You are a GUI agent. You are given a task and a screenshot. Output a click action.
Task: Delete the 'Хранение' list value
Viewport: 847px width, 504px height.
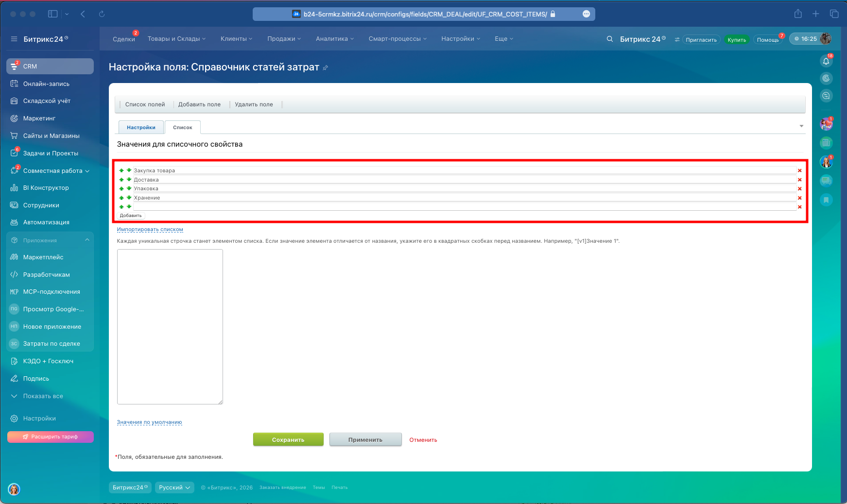point(800,198)
